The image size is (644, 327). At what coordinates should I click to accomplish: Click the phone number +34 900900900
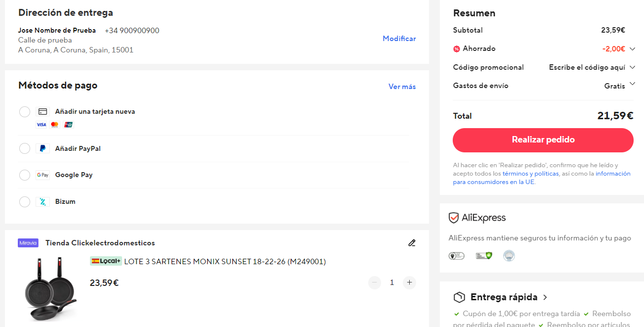(x=132, y=31)
